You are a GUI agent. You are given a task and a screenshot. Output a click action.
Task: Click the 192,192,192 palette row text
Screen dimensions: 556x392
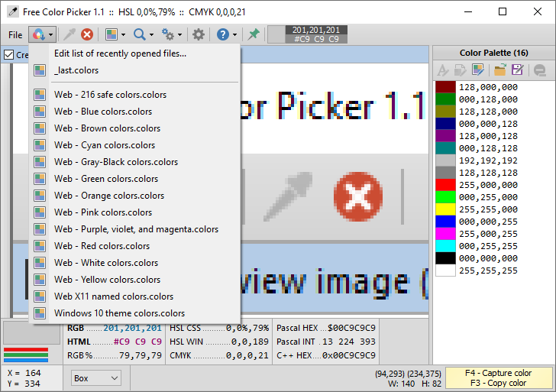pyautogui.click(x=488, y=160)
